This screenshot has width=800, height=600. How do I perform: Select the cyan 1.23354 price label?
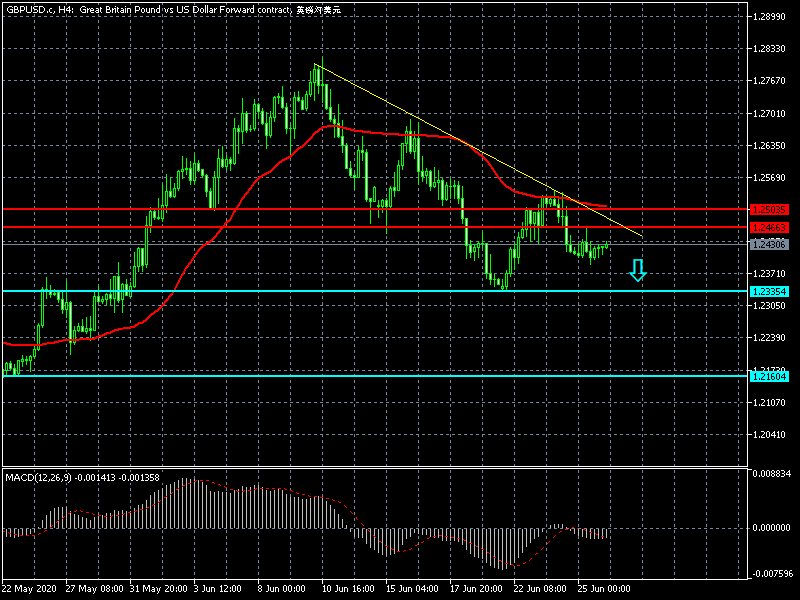click(x=769, y=291)
